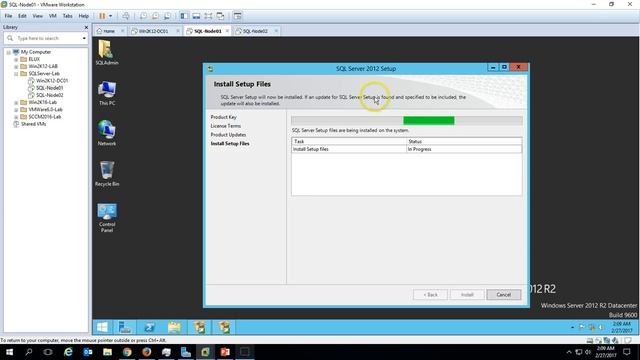Click the Library search input field
Screen dimensions: 640x360
click(x=45, y=38)
